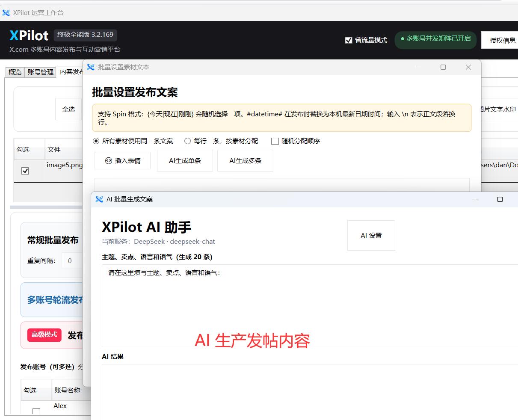Click 插入表情 button
The image size is (518, 420).
(x=123, y=161)
